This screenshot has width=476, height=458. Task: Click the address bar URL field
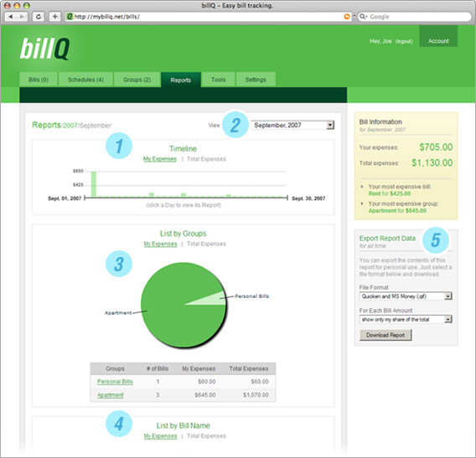point(208,17)
